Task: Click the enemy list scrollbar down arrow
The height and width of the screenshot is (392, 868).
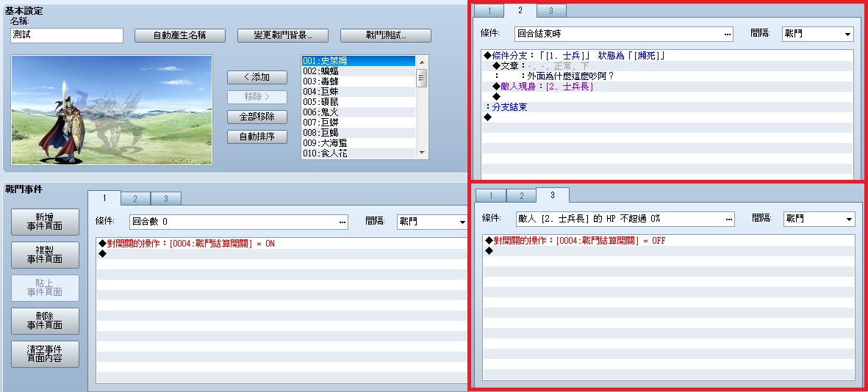Action: click(422, 153)
